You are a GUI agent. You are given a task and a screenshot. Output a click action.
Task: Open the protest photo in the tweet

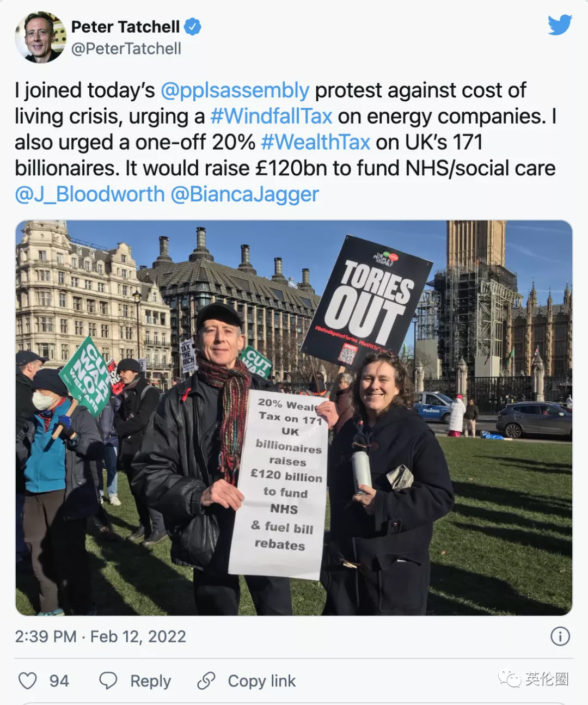click(294, 418)
